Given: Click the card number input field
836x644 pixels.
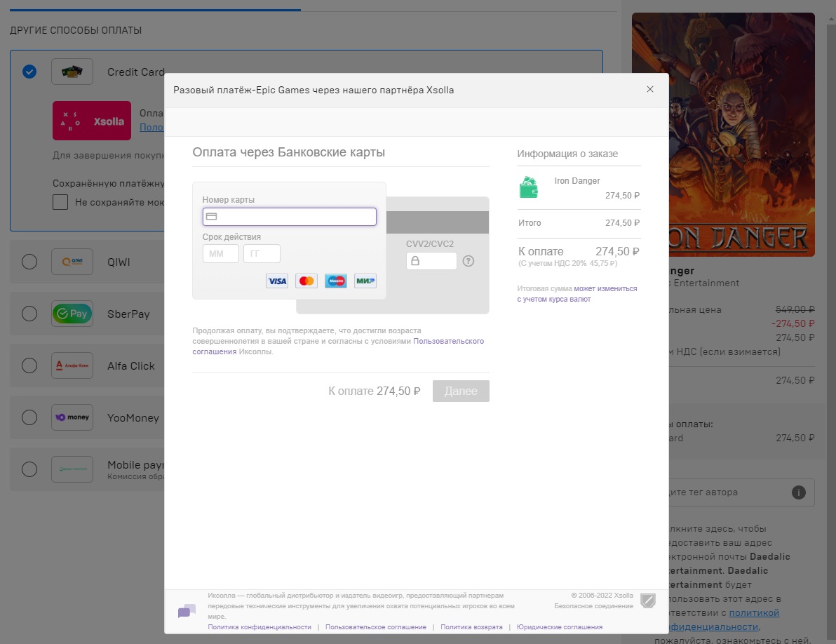Looking at the screenshot, I should (x=290, y=217).
